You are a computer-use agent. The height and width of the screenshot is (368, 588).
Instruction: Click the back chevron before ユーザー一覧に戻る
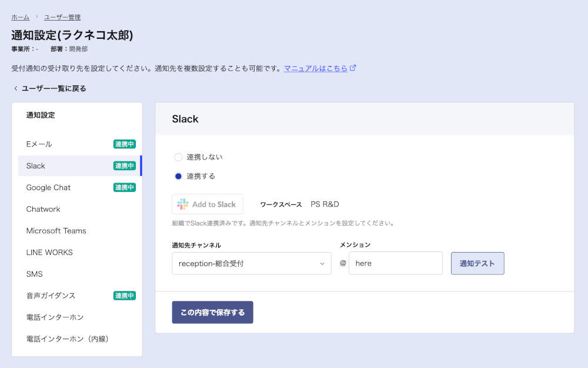(x=15, y=89)
